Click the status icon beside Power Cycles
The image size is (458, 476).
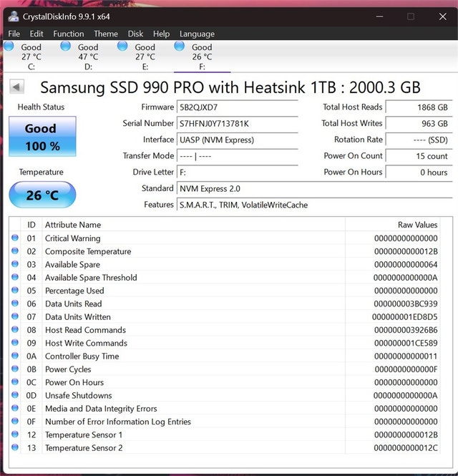15,369
